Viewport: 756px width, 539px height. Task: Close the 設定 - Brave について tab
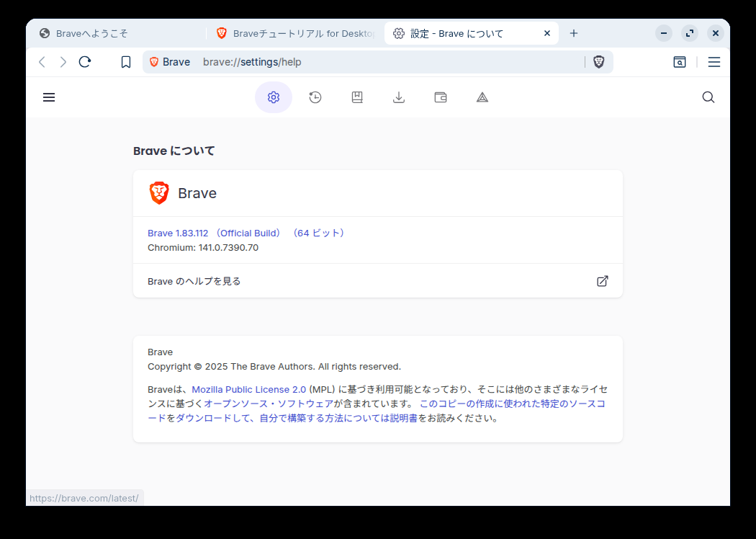(547, 33)
